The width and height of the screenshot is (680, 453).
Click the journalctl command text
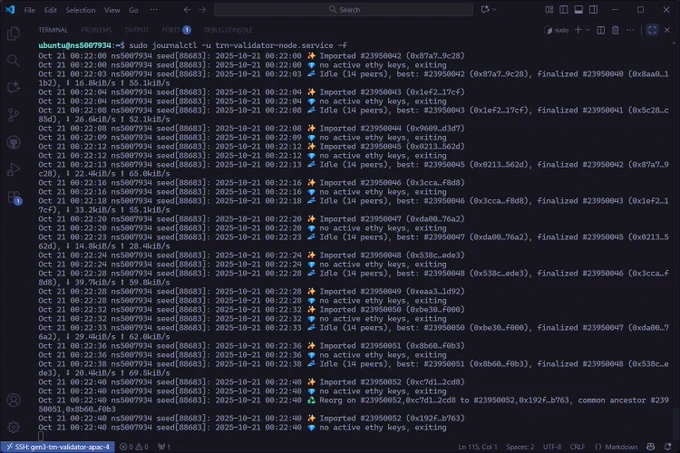point(238,46)
